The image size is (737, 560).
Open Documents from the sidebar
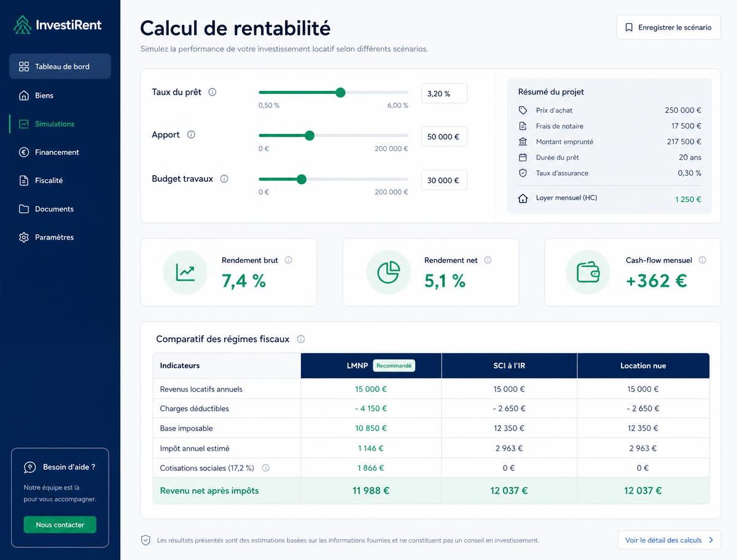pos(60,209)
